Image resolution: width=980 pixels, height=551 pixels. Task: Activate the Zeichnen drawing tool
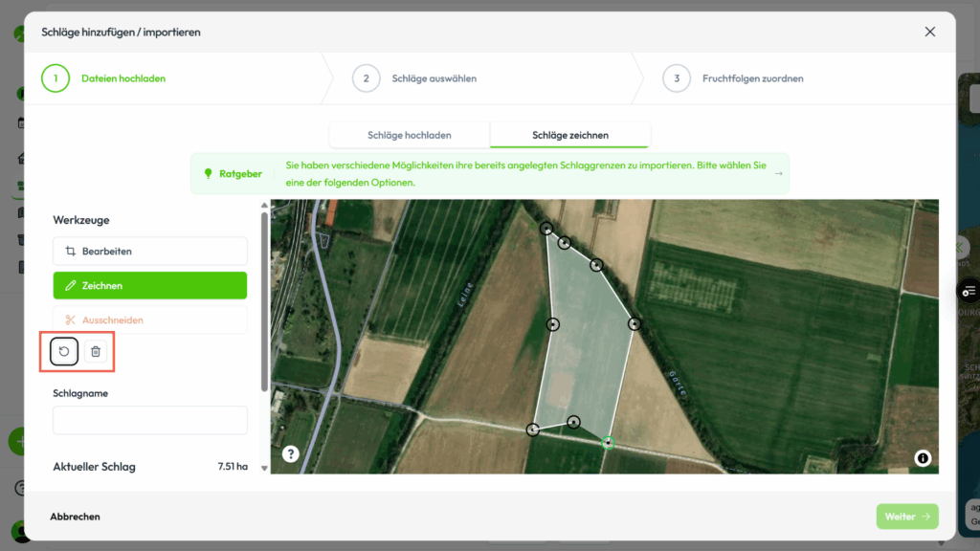pyautogui.click(x=150, y=285)
